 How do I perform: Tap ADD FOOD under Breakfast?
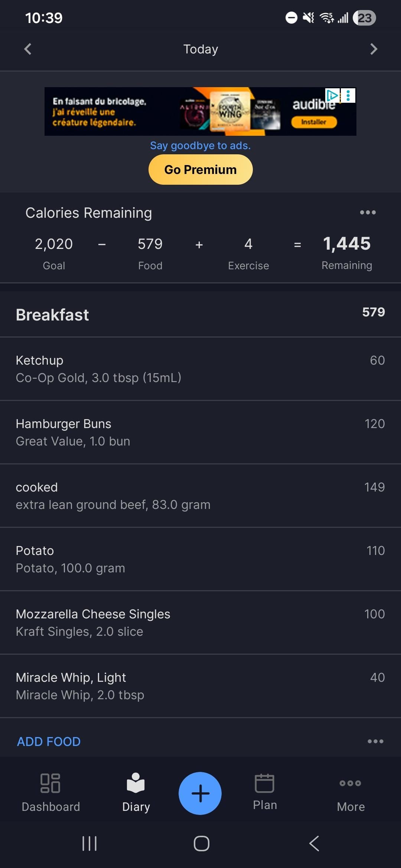coord(49,741)
